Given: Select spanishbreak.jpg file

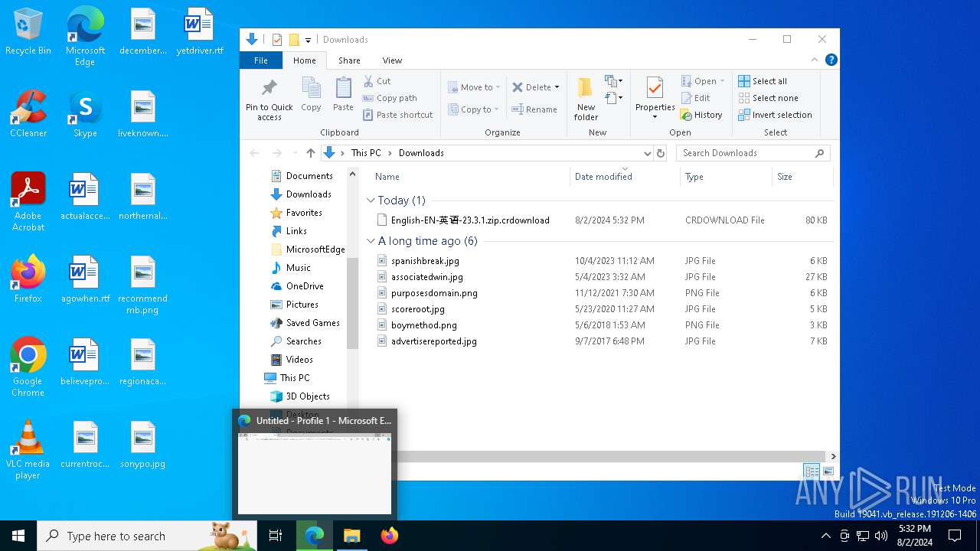Looking at the screenshot, I should 425,261.
